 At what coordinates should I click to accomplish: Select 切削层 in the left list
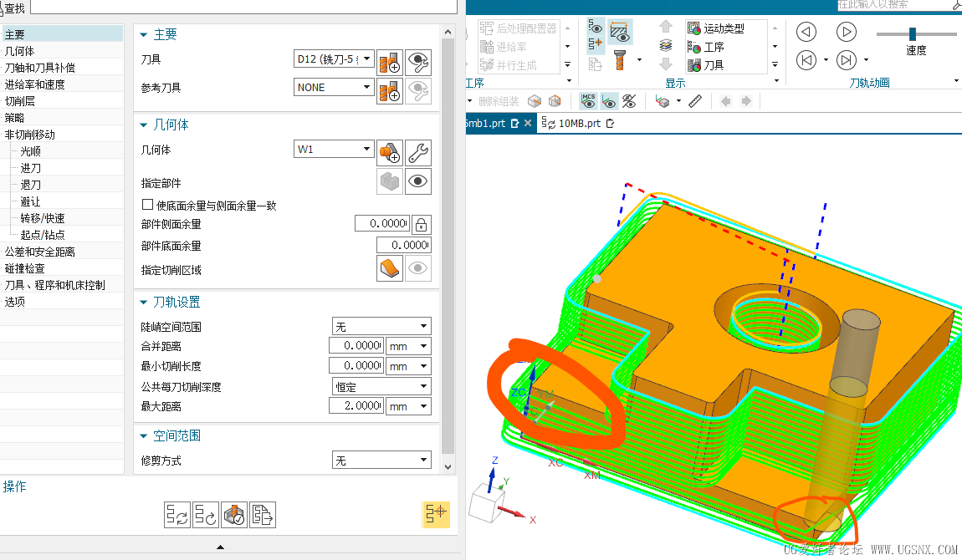(20, 101)
